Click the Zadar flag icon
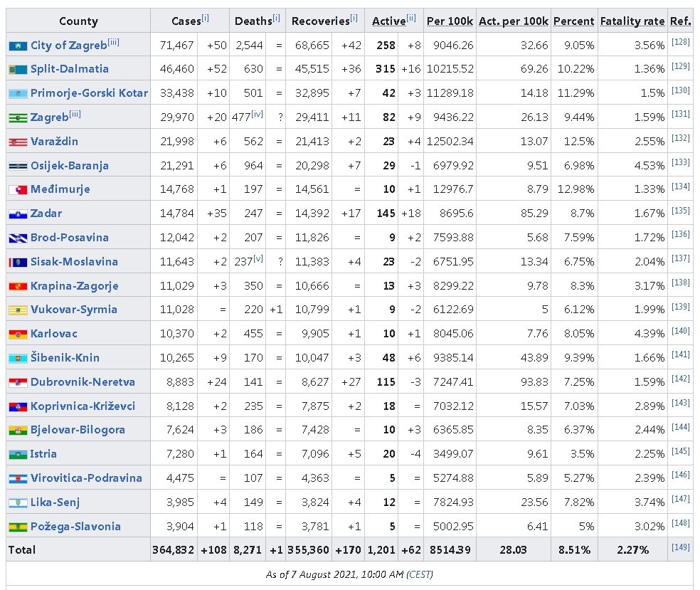The width and height of the screenshot is (700, 590). pyautogui.click(x=18, y=214)
